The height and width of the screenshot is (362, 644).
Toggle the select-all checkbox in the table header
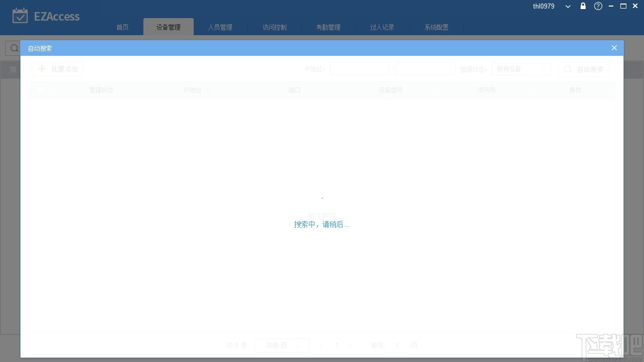pyautogui.click(x=40, y=90)
